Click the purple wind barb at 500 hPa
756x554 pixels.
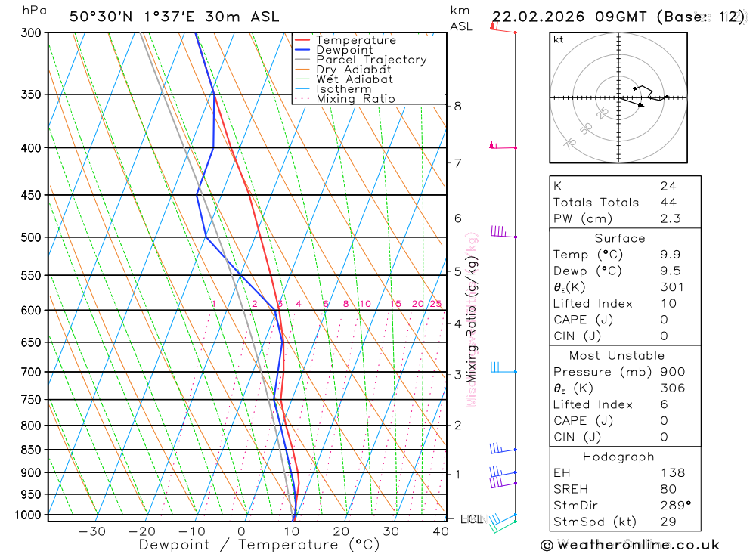point(503,232)
